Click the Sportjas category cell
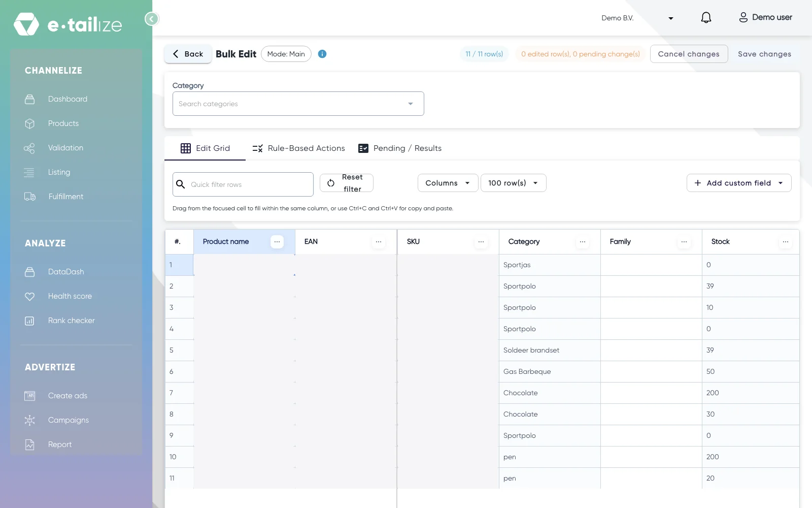Viewport: 812px width, 508px height. coord(550,265)
